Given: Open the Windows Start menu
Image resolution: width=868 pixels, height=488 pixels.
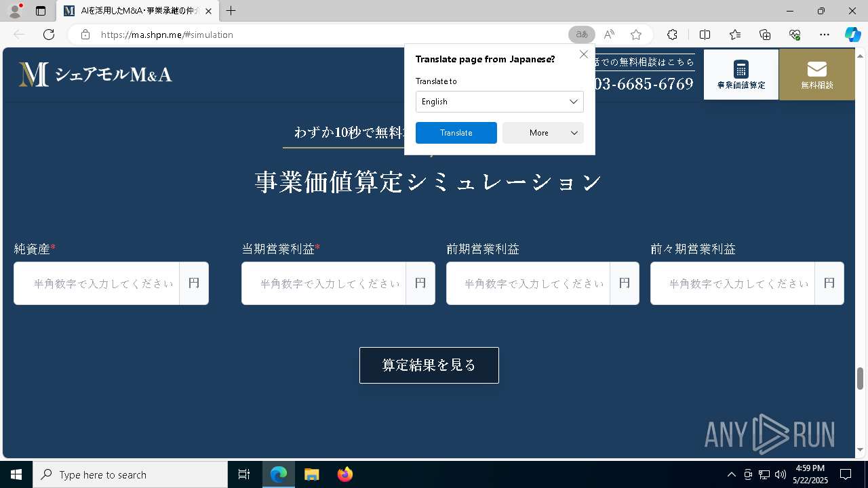Looking at the screenshot, I should point(16,474).
